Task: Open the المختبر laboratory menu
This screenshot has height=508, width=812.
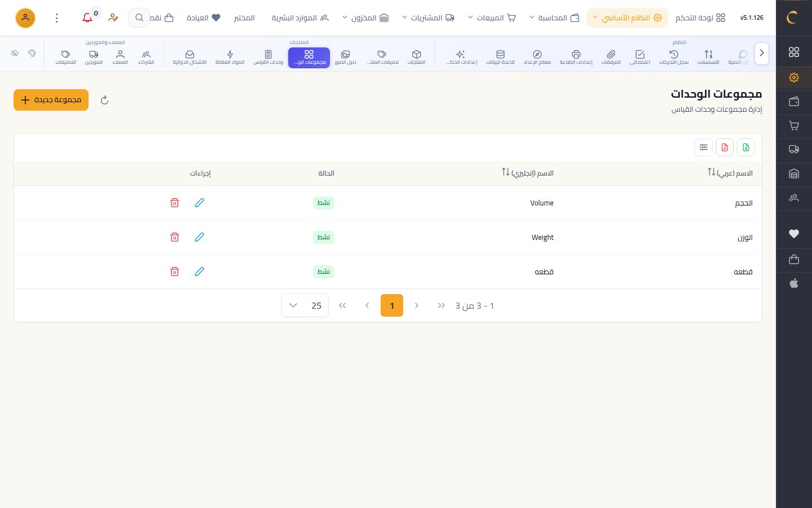Action: [244, 18]
